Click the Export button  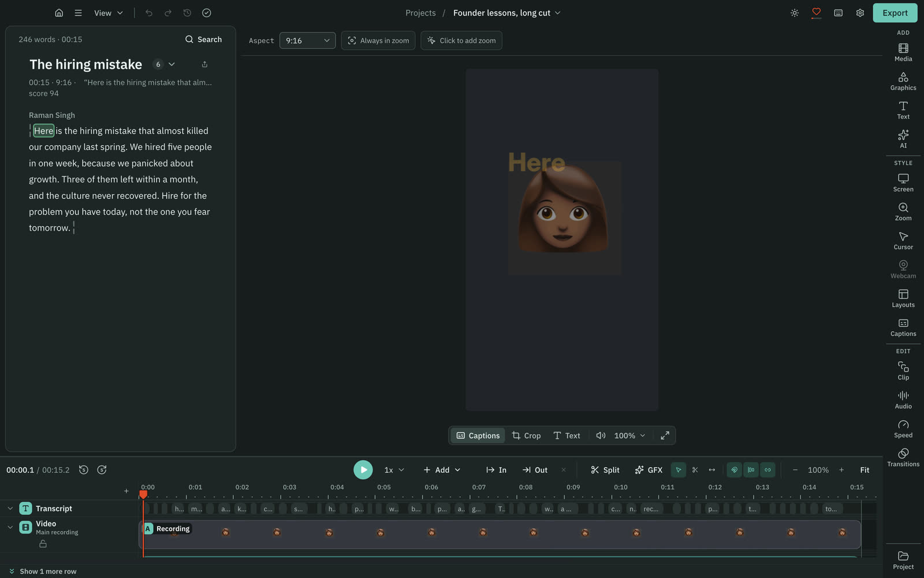tap(895, 13)
